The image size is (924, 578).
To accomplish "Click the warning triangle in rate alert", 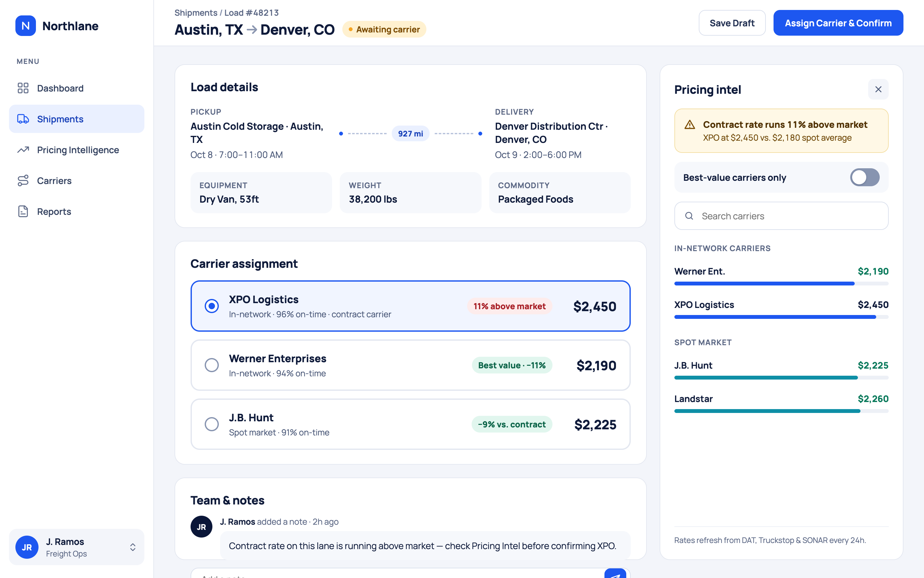I will tap(689, 125).
